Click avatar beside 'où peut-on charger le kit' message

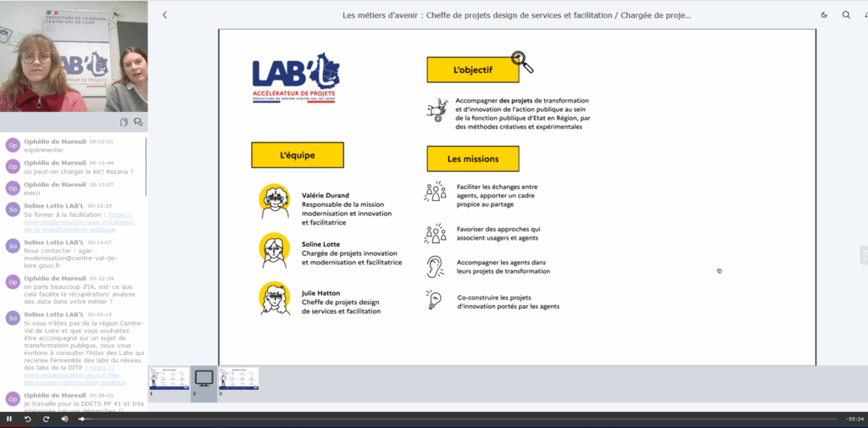(x=13, y=166)
